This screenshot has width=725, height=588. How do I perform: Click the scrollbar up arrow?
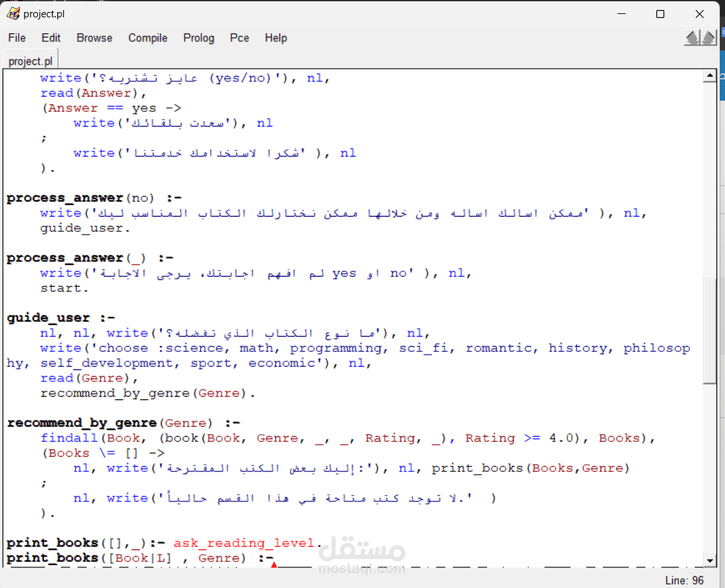pos(710,75)
